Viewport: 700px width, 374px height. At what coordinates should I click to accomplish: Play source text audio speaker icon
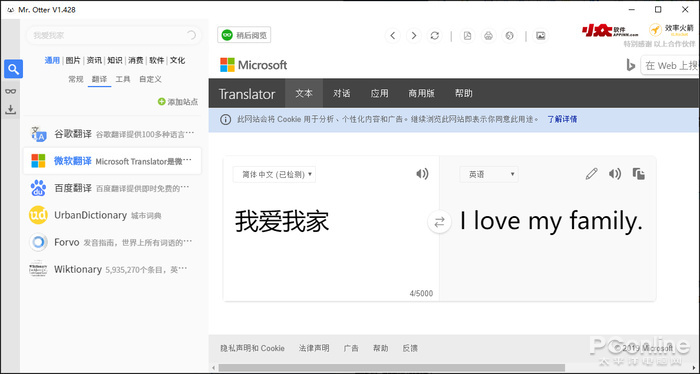(x=422, y=174)
